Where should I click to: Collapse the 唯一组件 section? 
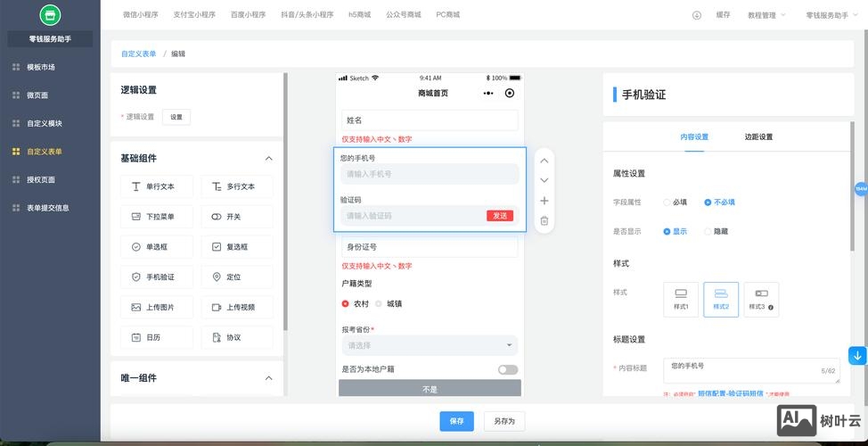coord(268,378)
